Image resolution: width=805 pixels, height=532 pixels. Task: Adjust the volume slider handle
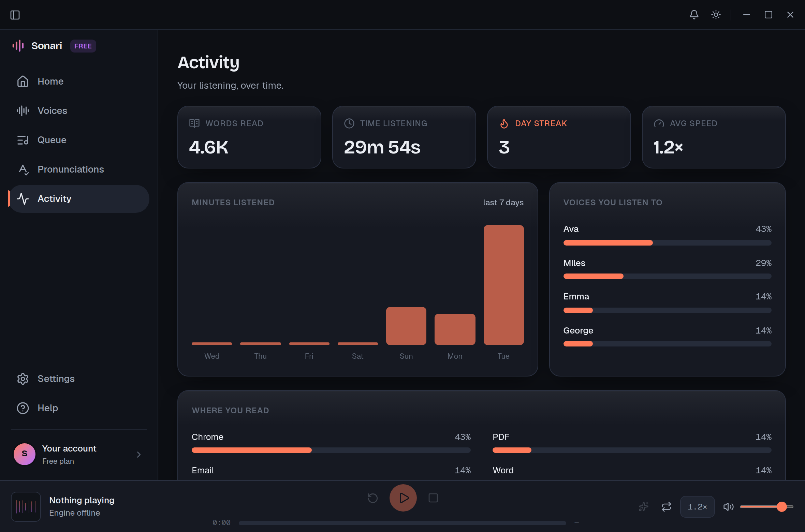(x=781, y=506)
